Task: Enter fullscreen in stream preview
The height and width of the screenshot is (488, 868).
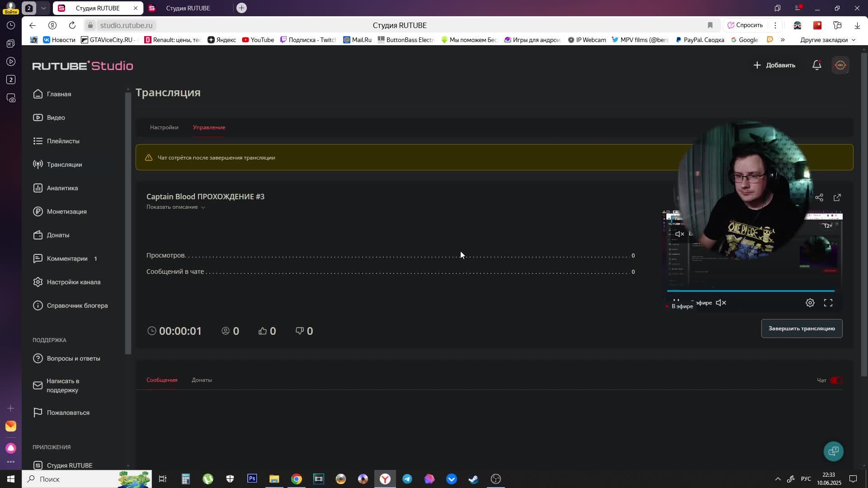Action: [x=828, y=303]
